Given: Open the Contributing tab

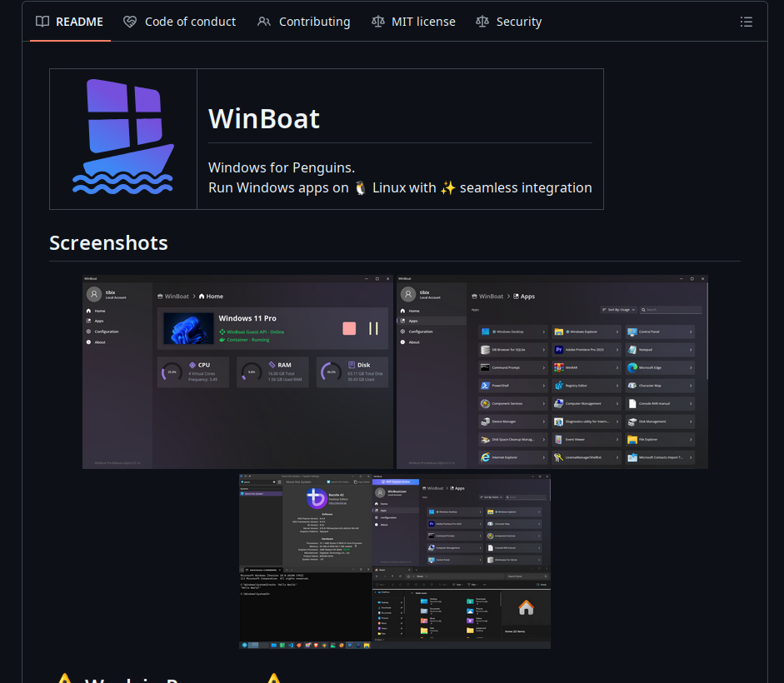Looking at the screenshot, I should 303,22.
